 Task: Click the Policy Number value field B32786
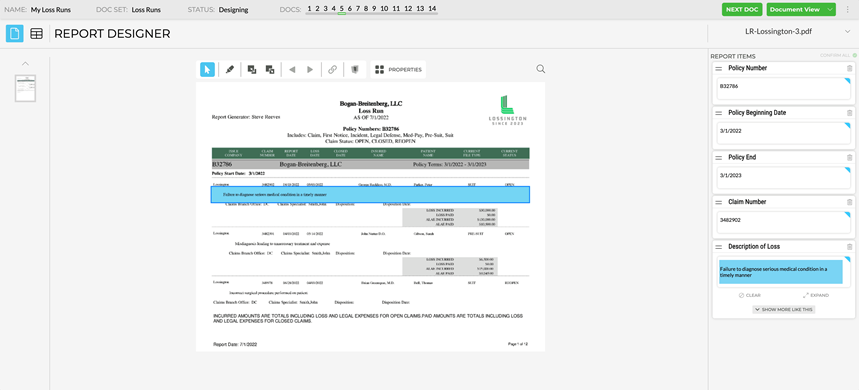[783, 88]
